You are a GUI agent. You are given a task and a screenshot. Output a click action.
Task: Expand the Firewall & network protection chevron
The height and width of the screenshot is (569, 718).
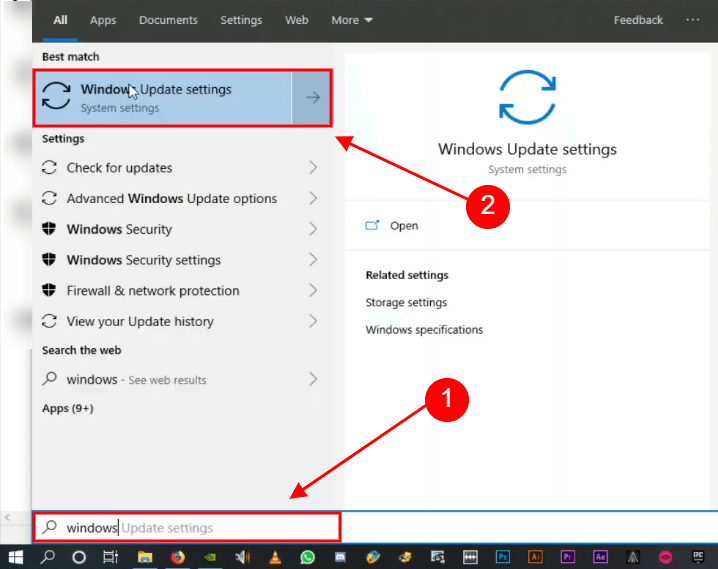(313, 290)
